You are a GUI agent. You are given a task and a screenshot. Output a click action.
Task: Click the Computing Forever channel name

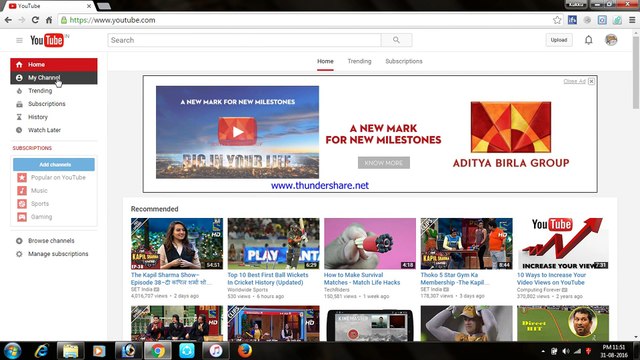(539, 290)
